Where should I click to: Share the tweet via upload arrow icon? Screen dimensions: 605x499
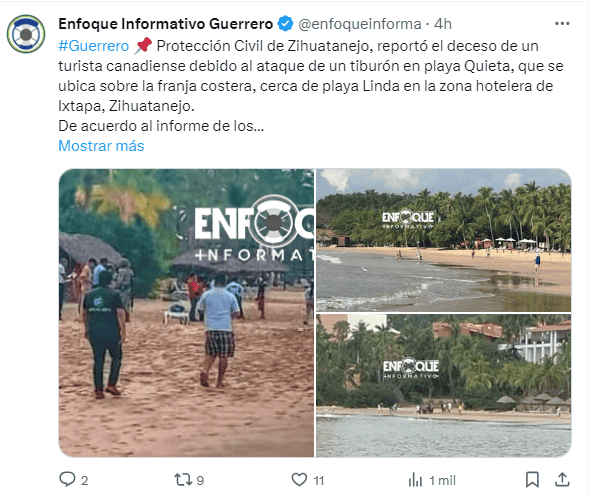pyautogui.click(x=562, y=479)
